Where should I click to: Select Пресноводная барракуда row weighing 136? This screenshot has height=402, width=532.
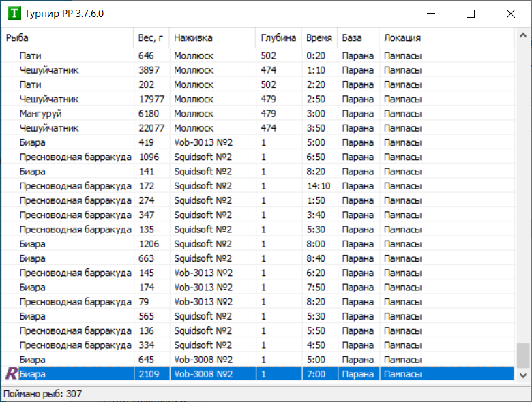[x=258, y=331]
